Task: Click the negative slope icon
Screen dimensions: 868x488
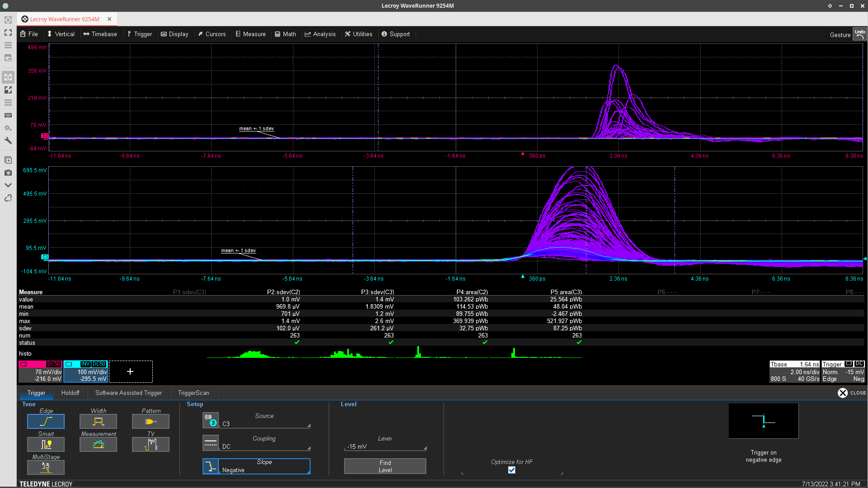Action: coord(211,466)
